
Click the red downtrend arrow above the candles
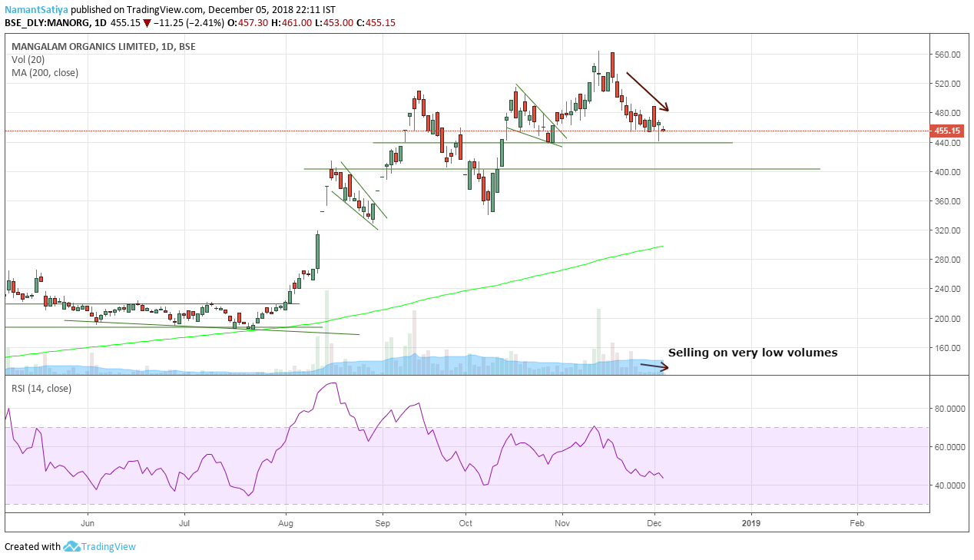[647, 91]
